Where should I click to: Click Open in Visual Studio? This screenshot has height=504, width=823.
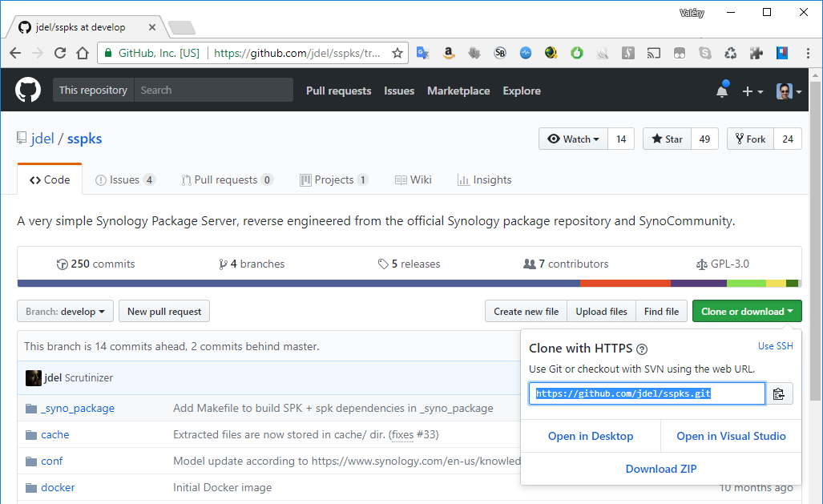click(731, 436)
